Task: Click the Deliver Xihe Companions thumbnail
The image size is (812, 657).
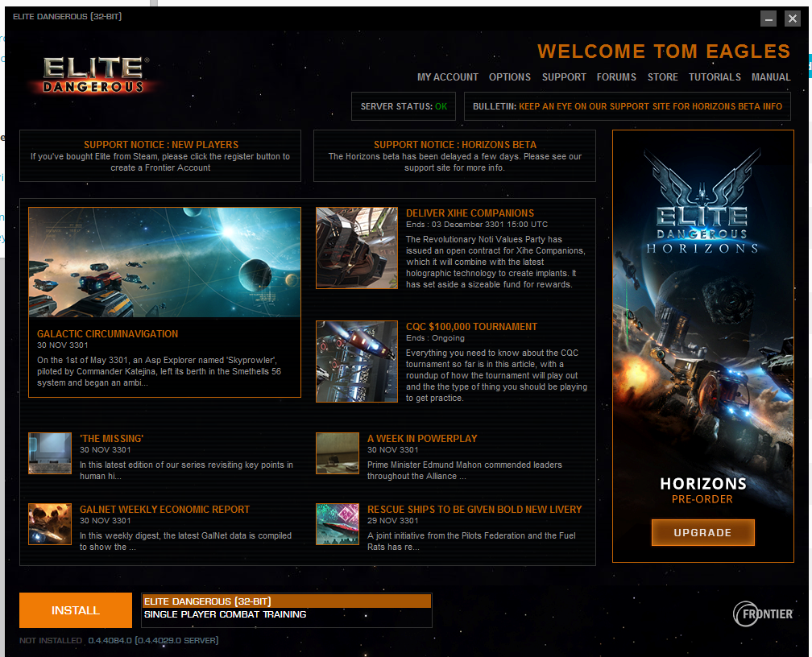Action: tap(357, 248)
